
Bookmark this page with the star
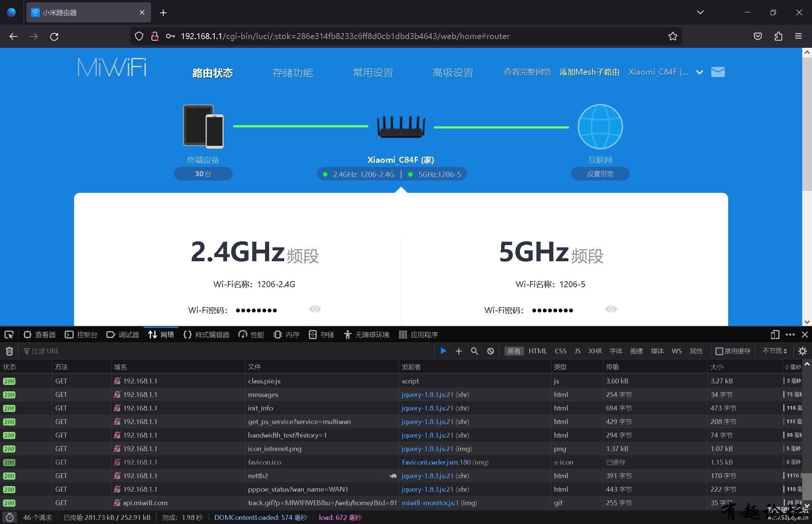point(673,36)
